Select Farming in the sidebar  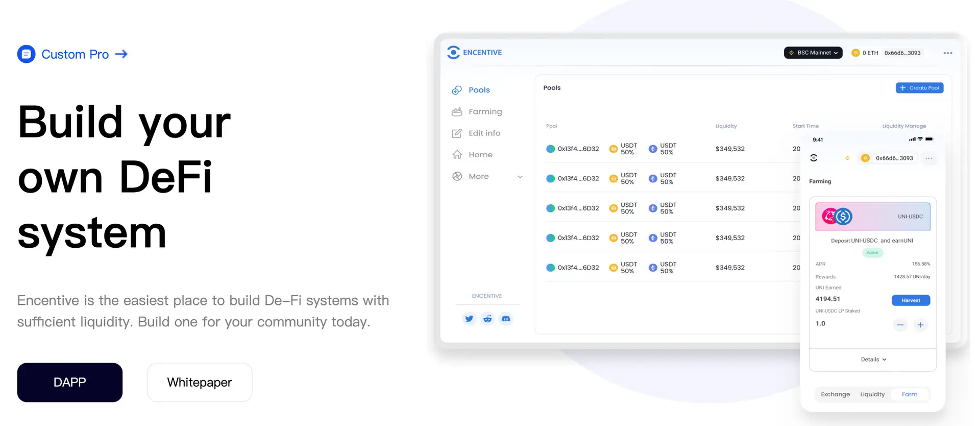click(485, 111)
